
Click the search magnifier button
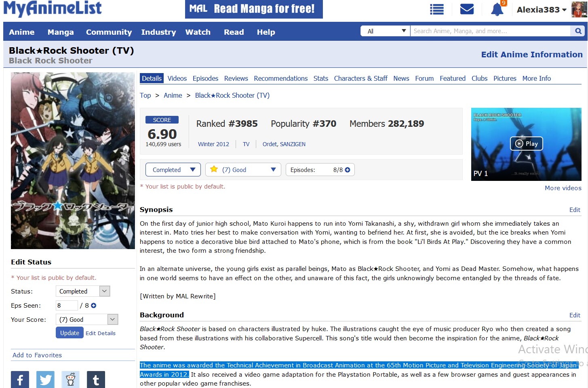578,31
